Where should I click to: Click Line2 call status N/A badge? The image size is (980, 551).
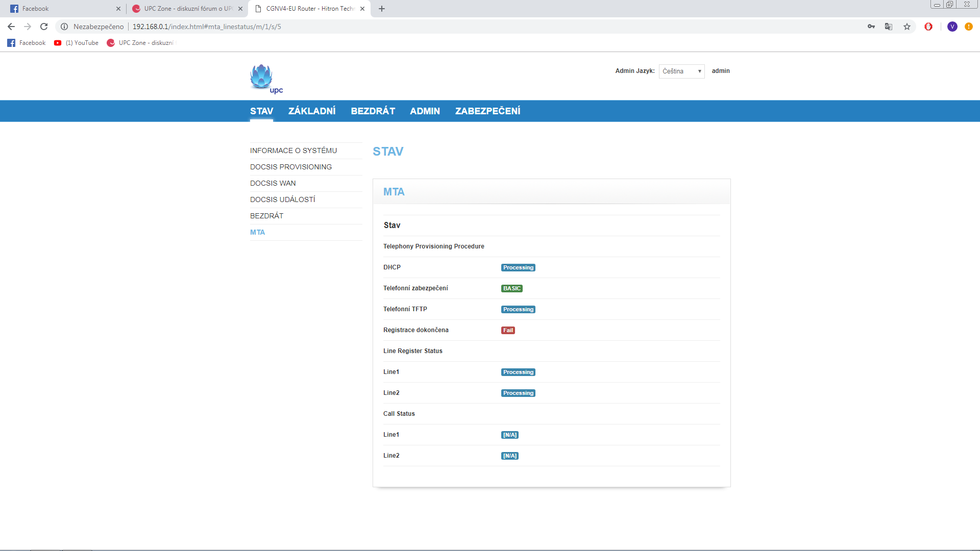pos(510,456)
